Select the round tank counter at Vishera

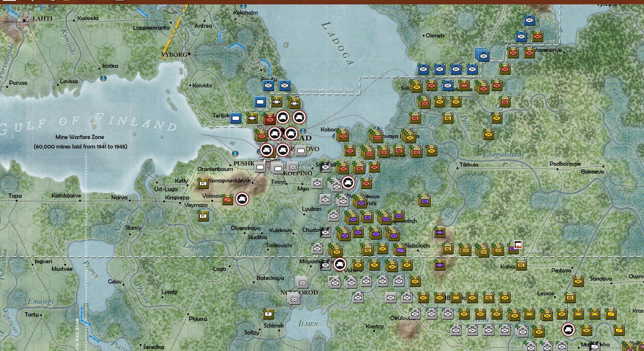[340, 264]
